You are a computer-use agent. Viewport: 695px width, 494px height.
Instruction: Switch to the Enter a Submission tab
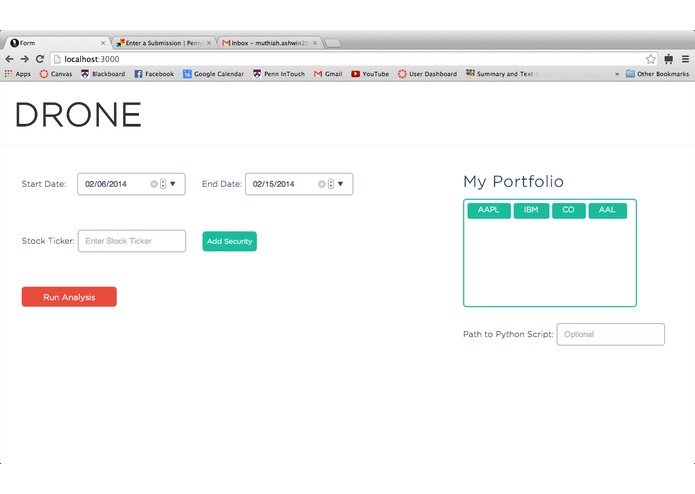tap(163, 43)
